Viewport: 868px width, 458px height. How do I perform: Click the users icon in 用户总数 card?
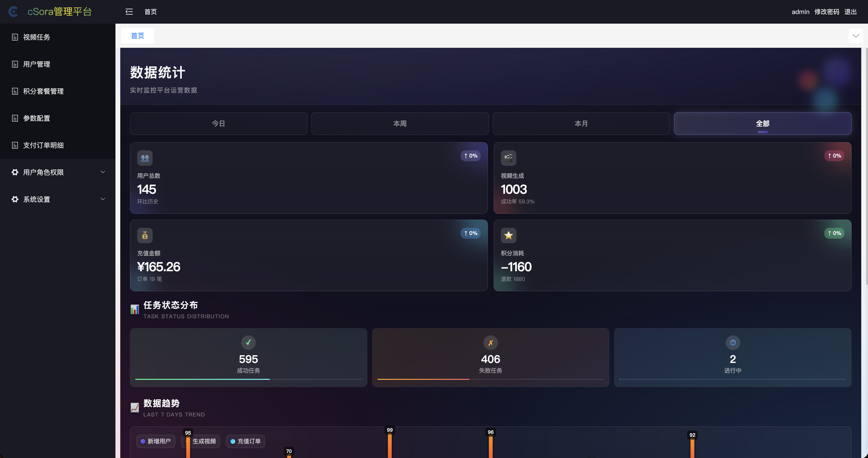tap(145, 158)
